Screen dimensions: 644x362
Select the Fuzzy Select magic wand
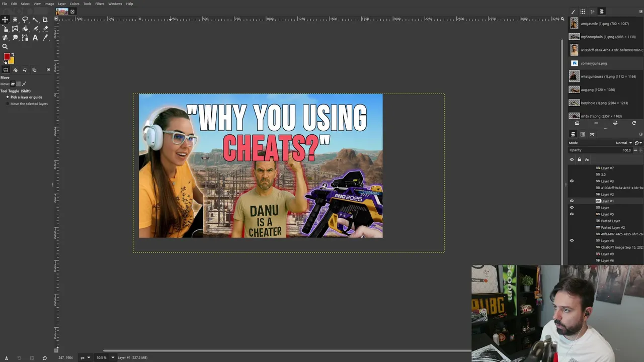click(x=35, y=20)
